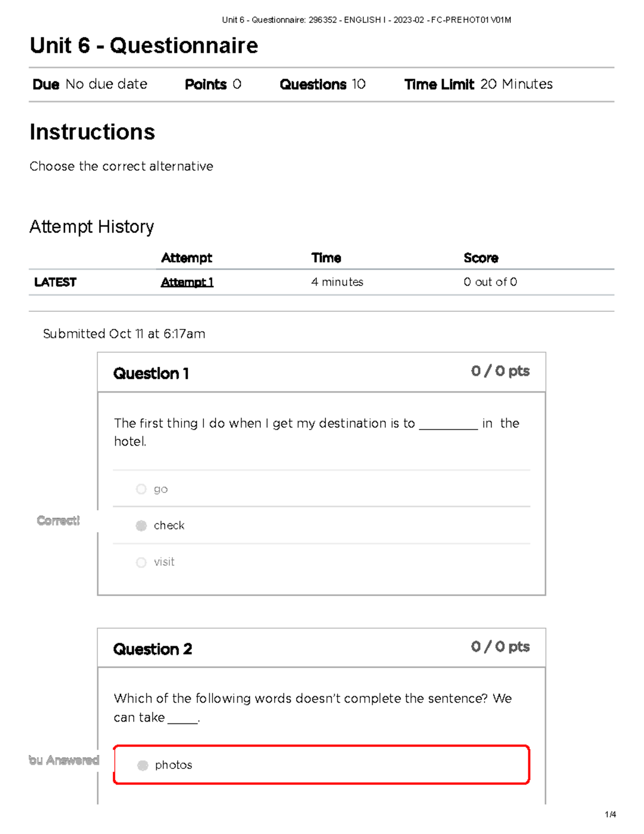Open the Attempt 1 link

[187, 282]
